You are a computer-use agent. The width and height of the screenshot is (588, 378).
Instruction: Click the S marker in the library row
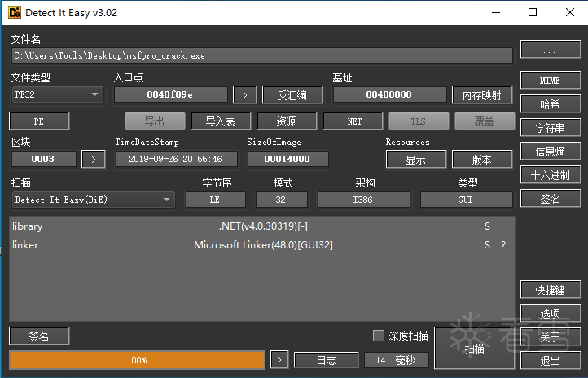tap(487, 226)
